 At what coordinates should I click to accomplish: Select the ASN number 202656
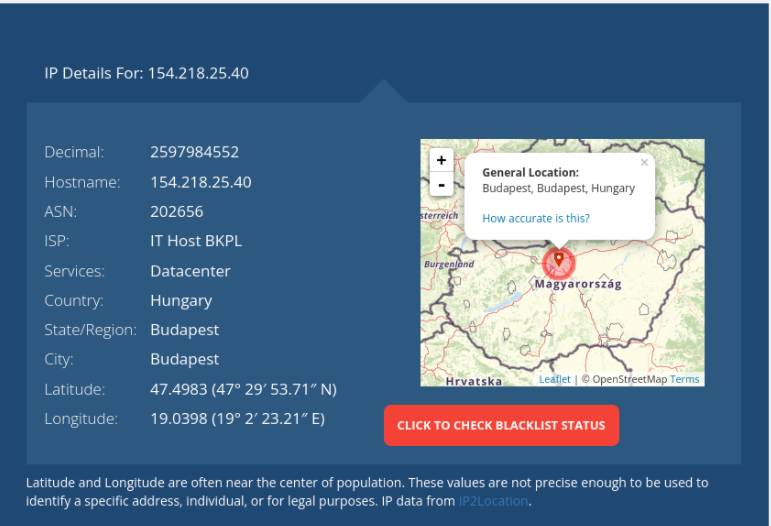pos(176,212)
